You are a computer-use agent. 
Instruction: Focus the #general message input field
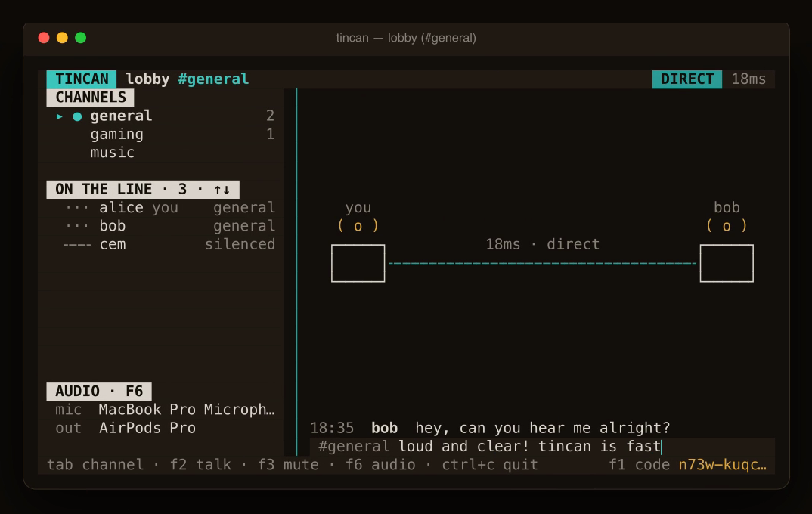click(542, 446)
